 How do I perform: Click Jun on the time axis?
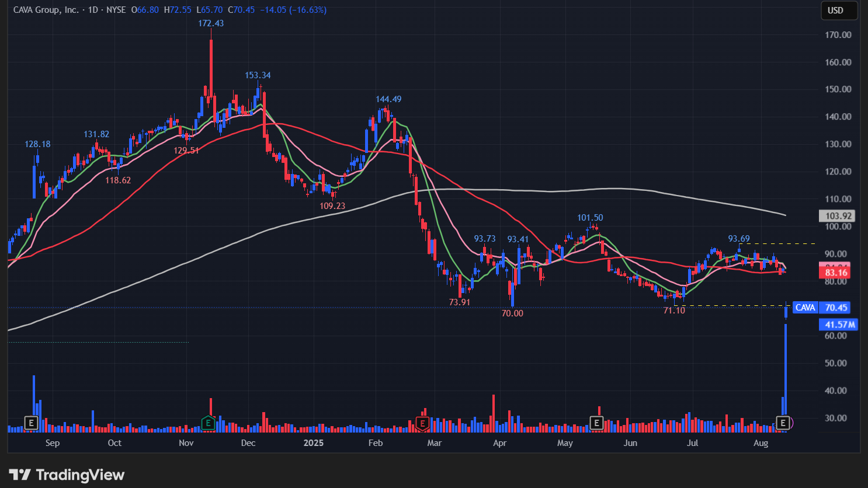630,443
